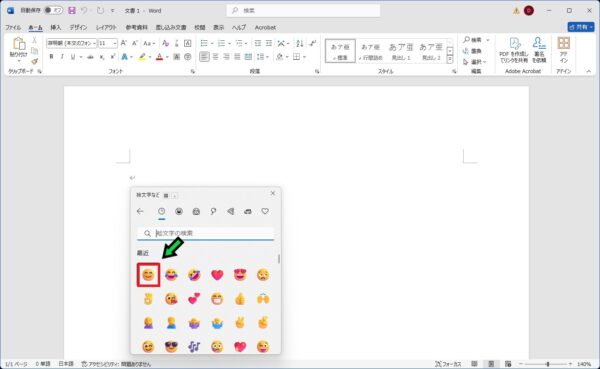Toggle subscript formatting
This screenshot has height=369, width=600.
tap(102, 57)
